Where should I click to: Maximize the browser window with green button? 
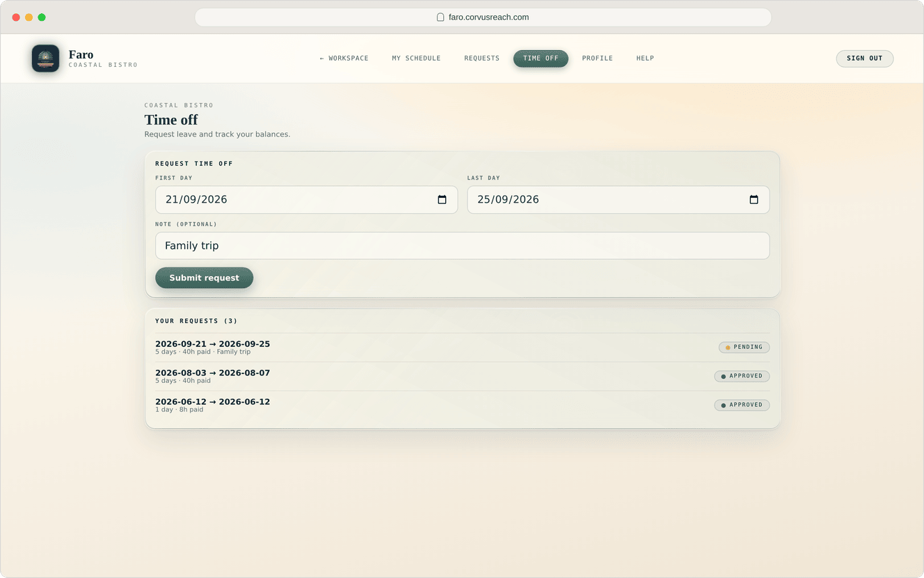click(x=42, y=17)
